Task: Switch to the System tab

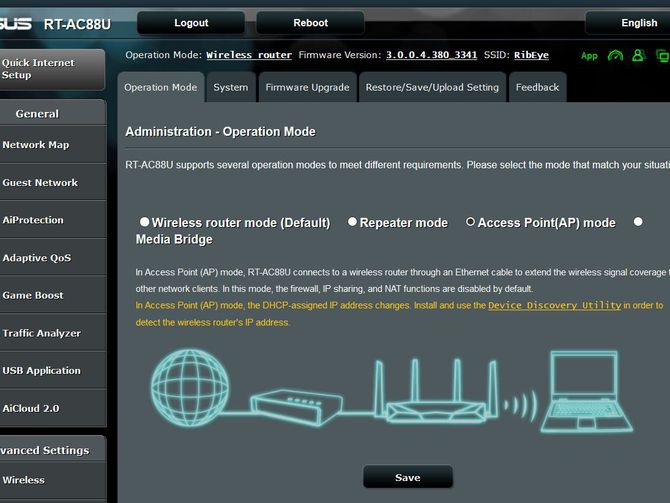Action: (231, 87)
